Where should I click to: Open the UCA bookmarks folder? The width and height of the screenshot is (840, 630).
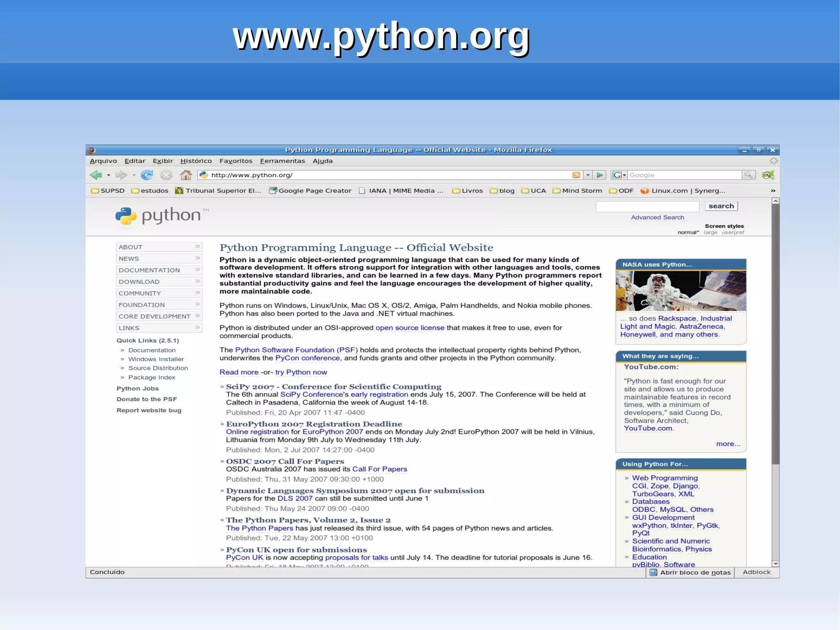click(x=534, y=191)
